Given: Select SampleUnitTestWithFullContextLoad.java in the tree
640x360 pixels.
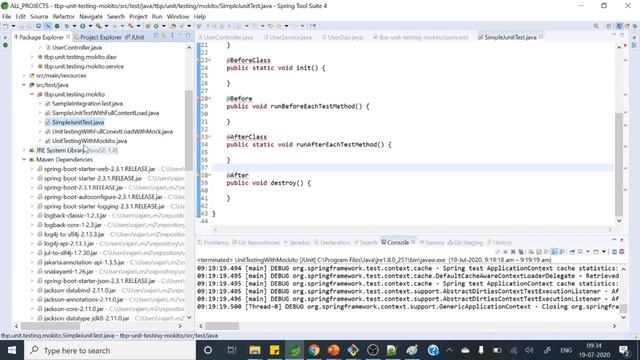Looking at the screenshot, I should click(105, 113).
